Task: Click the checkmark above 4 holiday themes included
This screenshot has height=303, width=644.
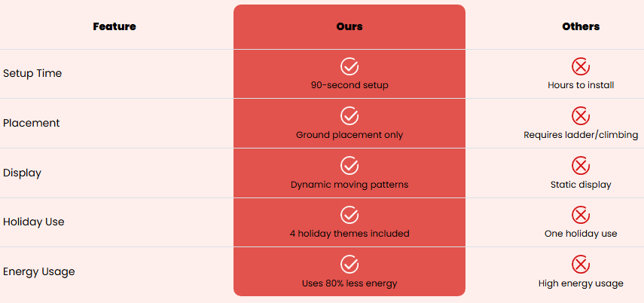Action: click(x=349, y=215)
